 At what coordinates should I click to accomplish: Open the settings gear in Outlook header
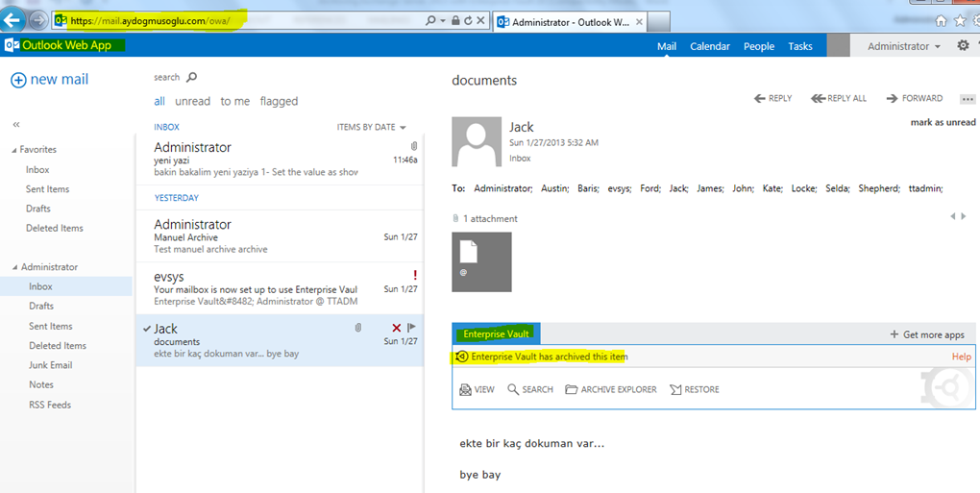(963, 45)
